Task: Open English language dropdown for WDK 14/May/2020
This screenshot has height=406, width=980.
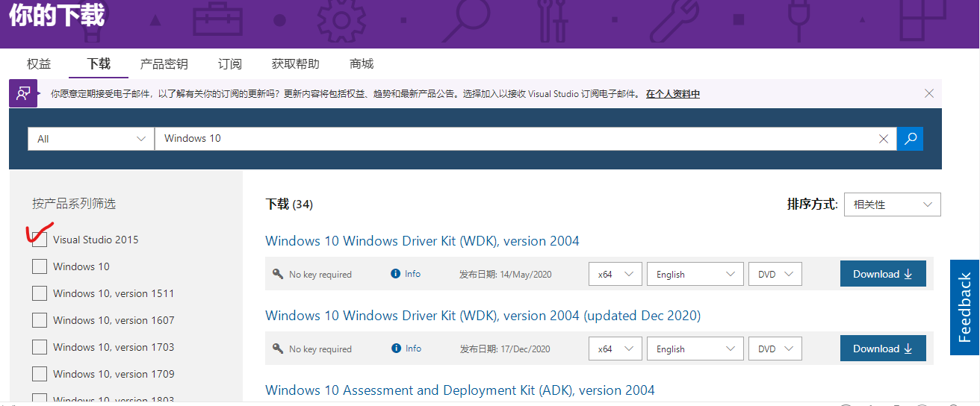Action: pyautogui.click(x=695, y=274)
